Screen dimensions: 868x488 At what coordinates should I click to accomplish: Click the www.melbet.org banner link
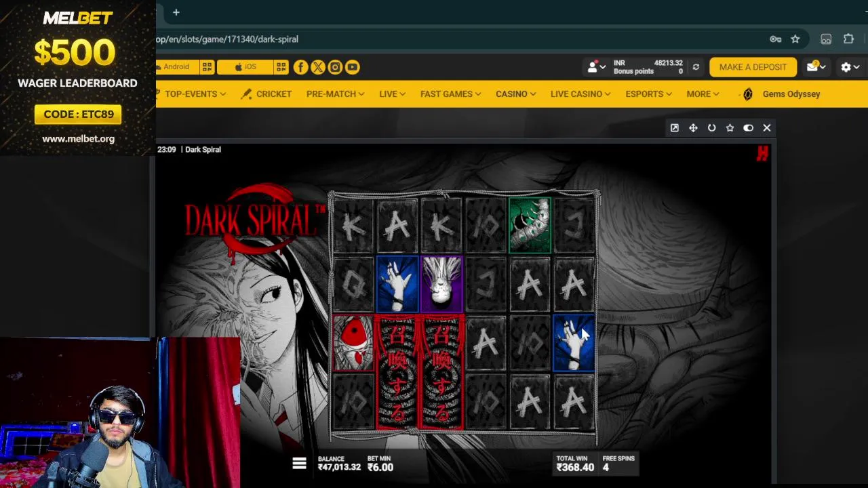(x=78, y=139)
